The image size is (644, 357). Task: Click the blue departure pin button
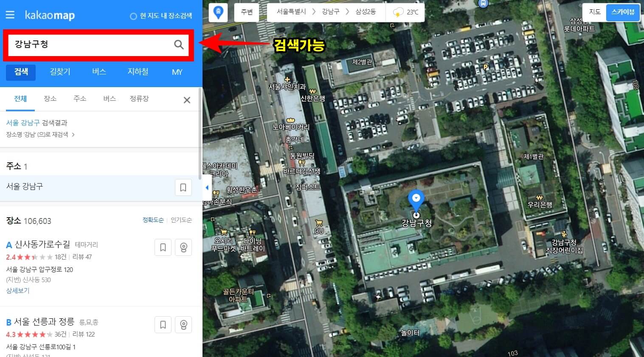click(x=218, y=12)
